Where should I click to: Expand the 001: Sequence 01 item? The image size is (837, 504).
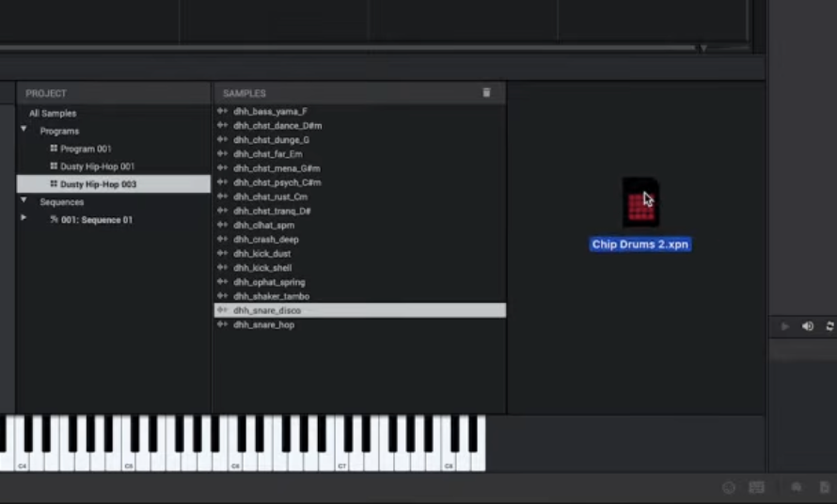pyautogui.click(x=24, y=218)
